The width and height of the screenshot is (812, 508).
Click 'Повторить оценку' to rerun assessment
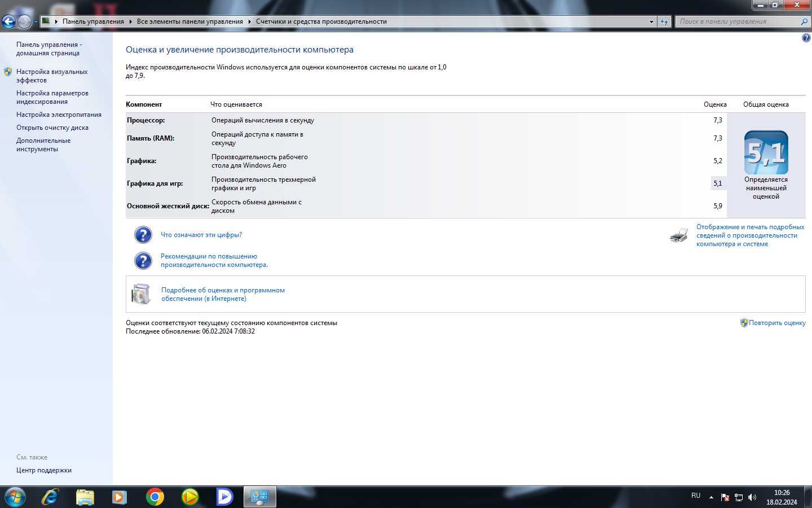(777, 323)
